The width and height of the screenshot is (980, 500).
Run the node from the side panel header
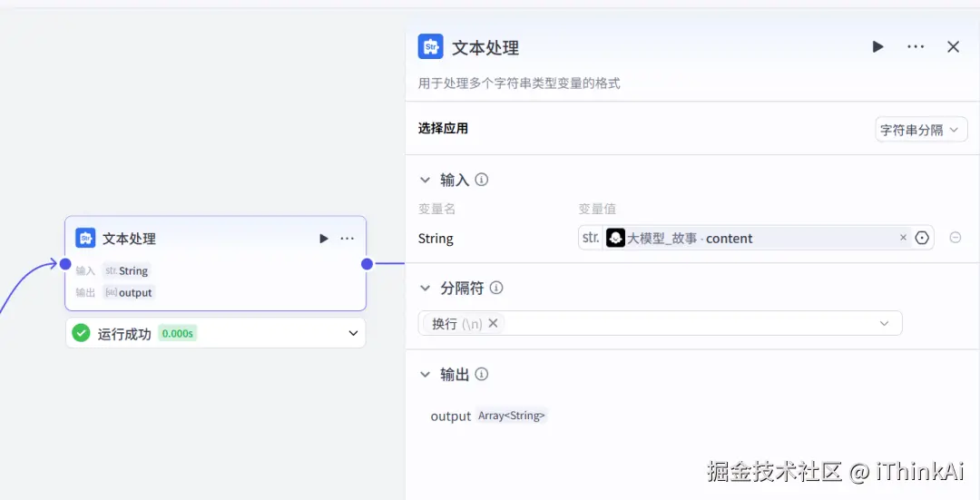click(878, 47)
